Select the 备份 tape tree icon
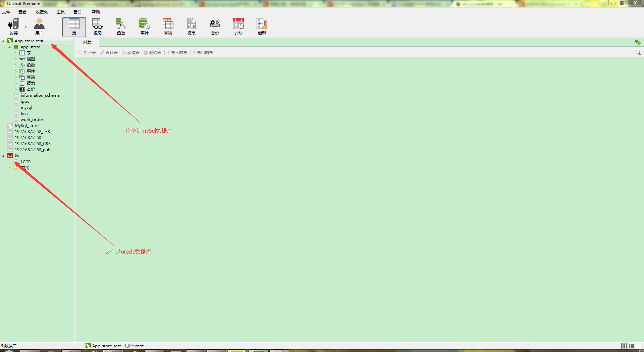The width and height of the screenshot is (644, 352). (22, 89)
